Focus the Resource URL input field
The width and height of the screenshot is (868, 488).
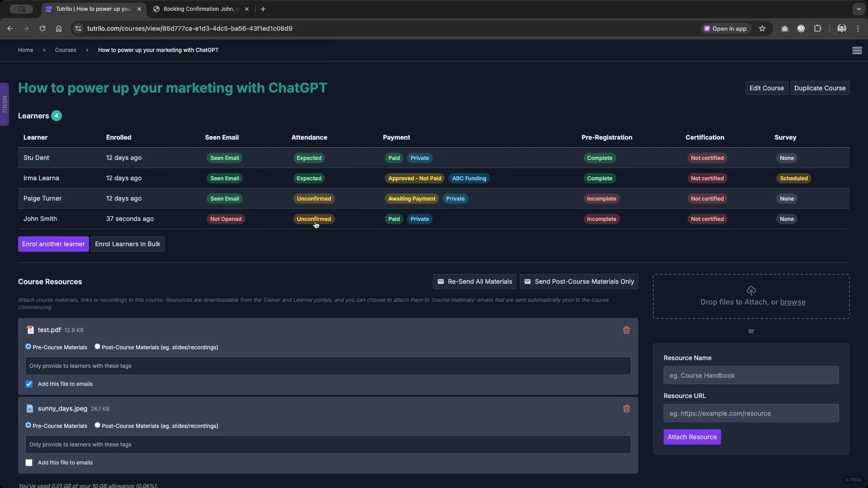point(751,413)
